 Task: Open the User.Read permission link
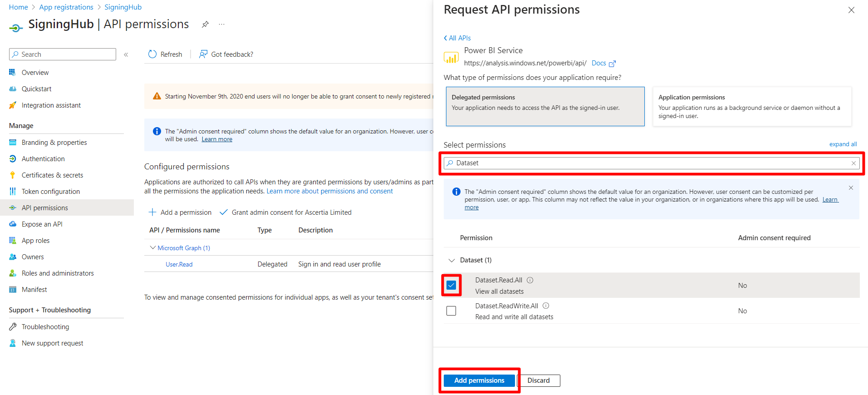click(x=179, y=264)
